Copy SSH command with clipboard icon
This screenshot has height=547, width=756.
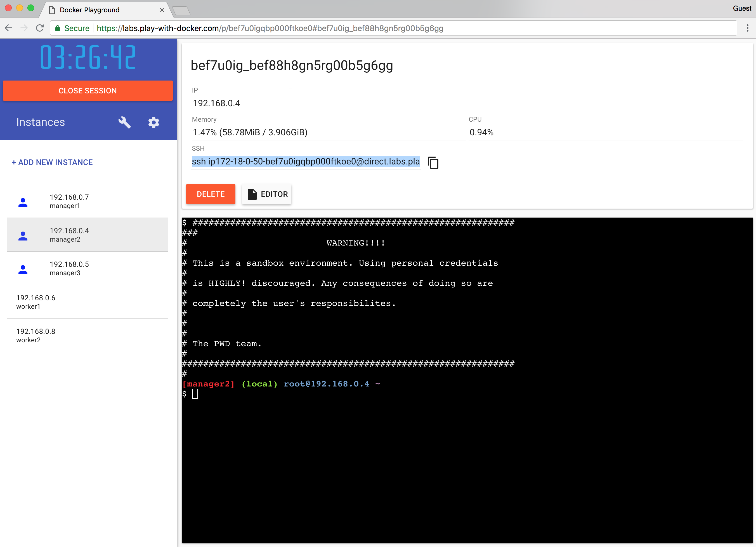tap(433, 163)
